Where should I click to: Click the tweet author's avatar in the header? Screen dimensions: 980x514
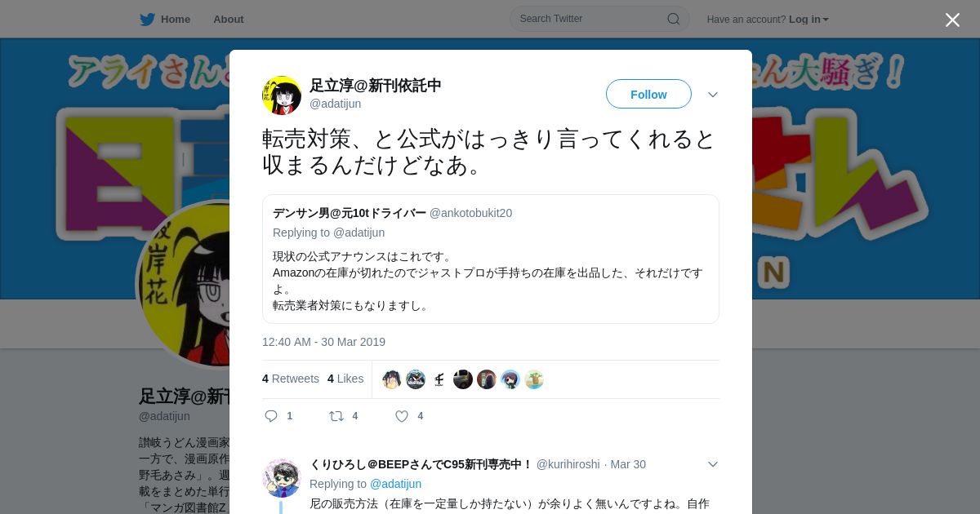[282, 95]
